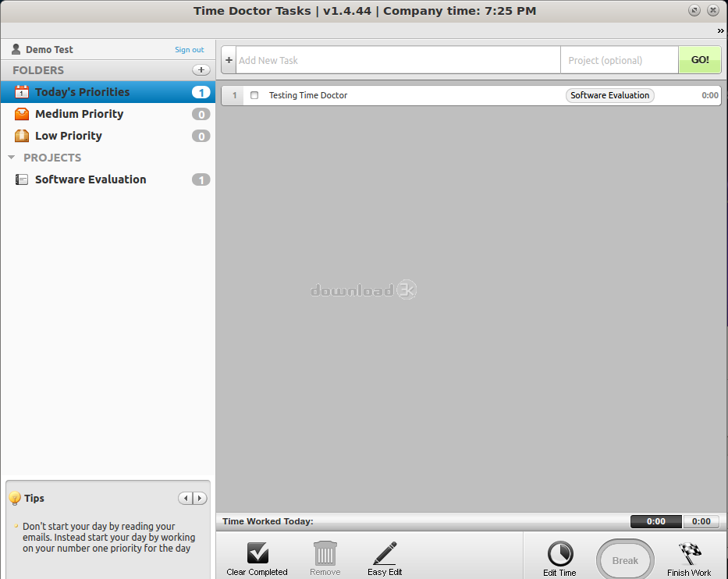728x579 pixels.
Task: Show the next tip with right arrow
Action: tap(200, 499)
